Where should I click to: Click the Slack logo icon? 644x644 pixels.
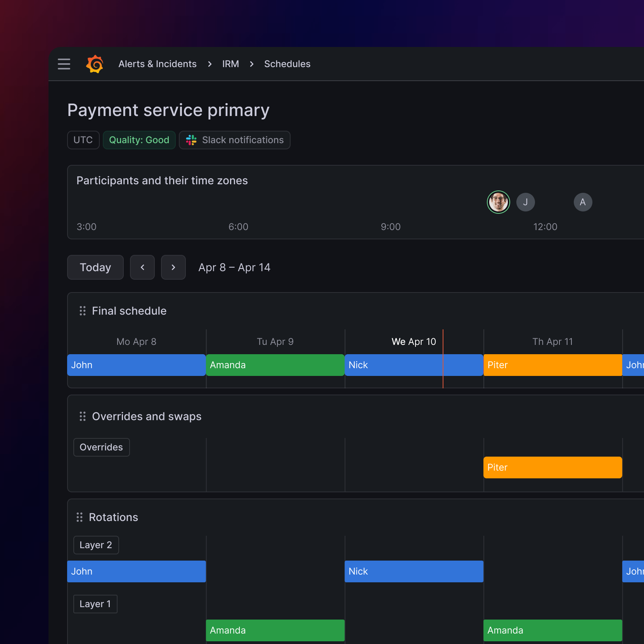pyautogui.click(x=191, y=140)
